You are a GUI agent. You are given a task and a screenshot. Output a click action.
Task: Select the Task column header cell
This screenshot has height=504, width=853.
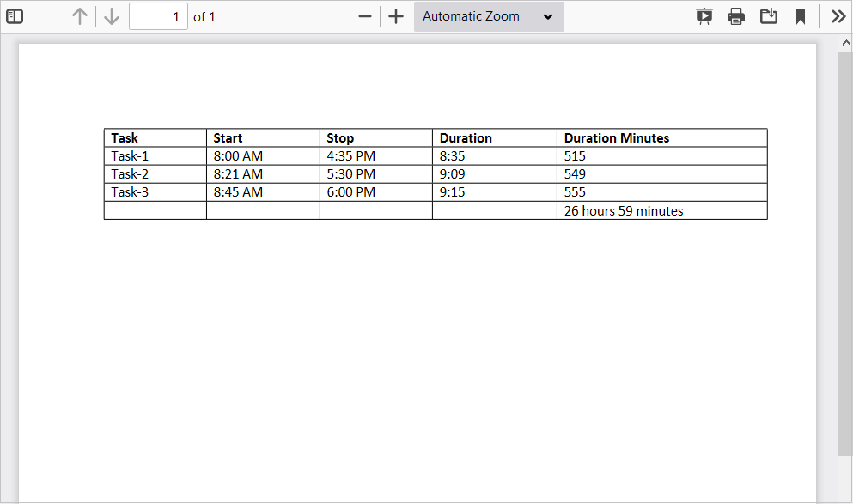tap(125, 138)
